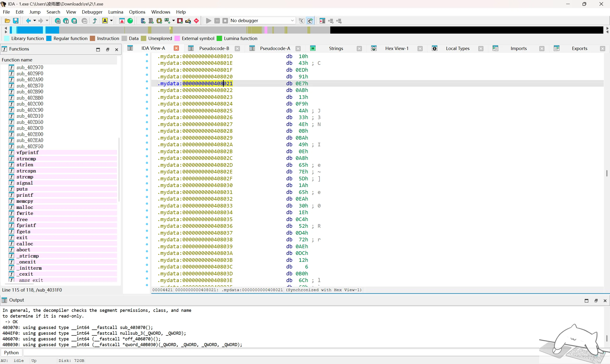Click the green upward jump arrow icon
The height and width of the screenshot is (364, 610).
coord(95,21)
